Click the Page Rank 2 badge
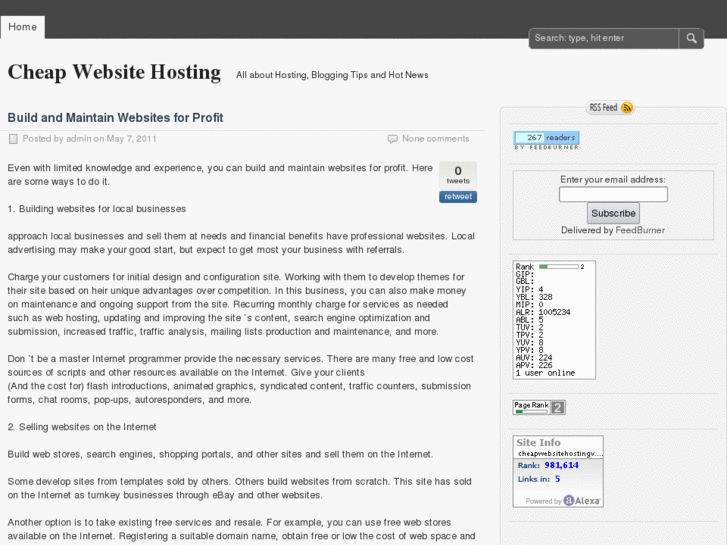Image resolution: width=727 pixels, height=545 pixels. 539,407
